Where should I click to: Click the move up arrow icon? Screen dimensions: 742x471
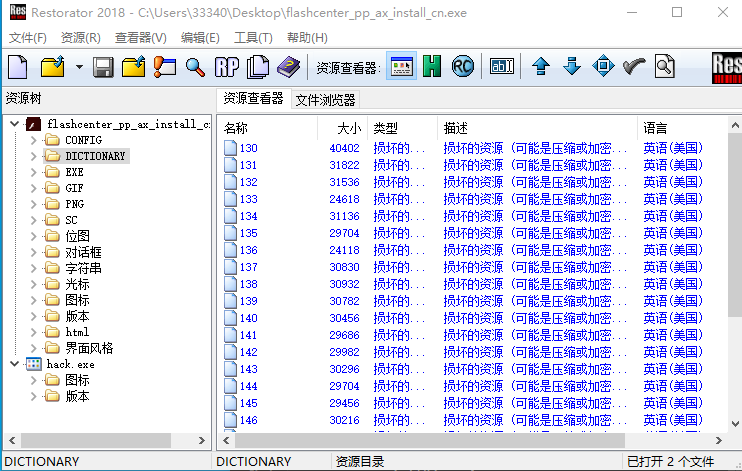(x=541, y=66)
